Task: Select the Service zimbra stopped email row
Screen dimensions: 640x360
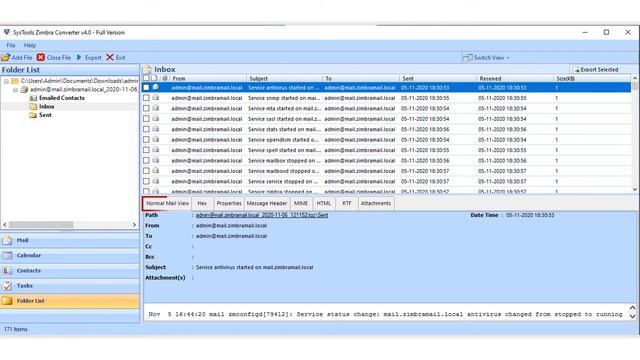Action: pyautogui.click(x=386, y=191)
